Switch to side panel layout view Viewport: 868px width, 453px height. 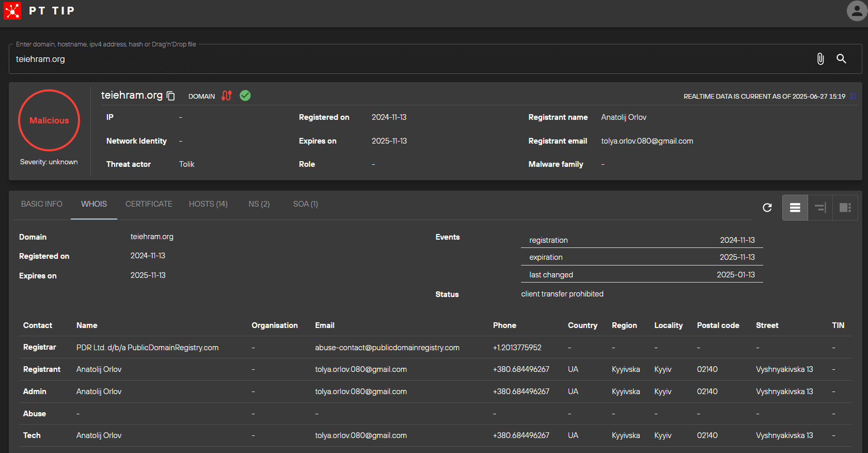845,208
